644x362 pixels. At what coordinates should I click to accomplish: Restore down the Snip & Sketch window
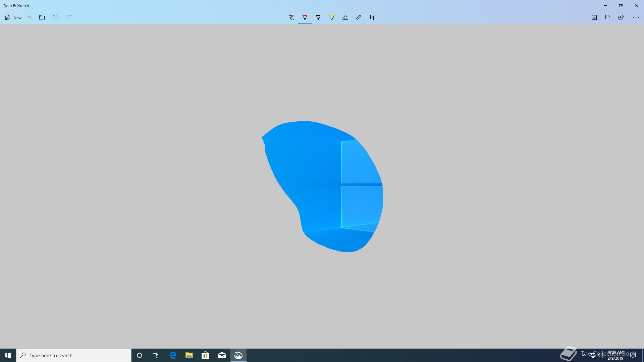[x=621, y=5]
